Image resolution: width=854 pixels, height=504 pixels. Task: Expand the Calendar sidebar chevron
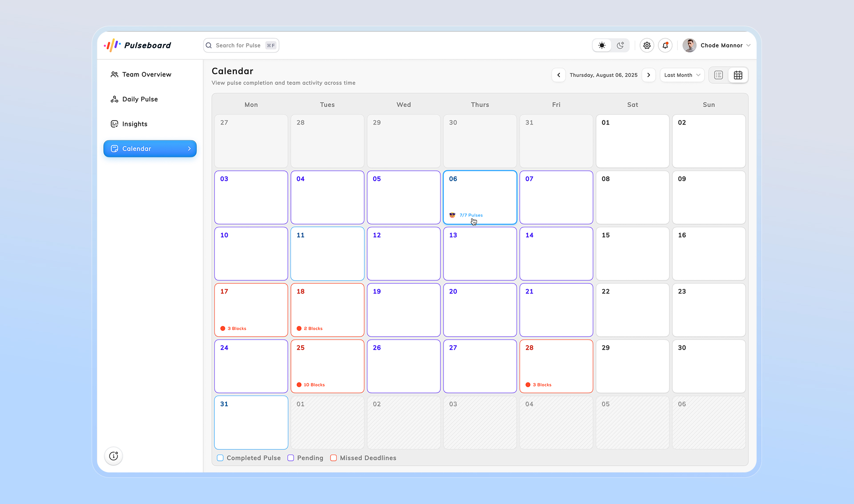[x=189, y=149]
